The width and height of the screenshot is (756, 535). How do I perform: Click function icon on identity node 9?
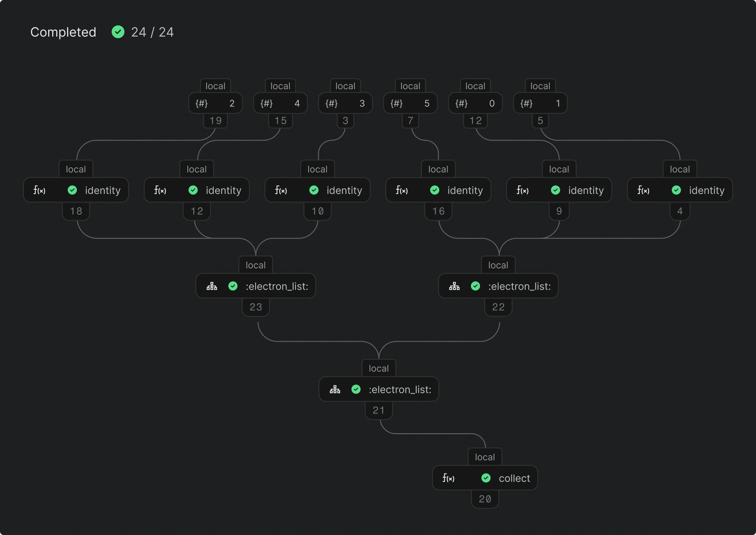pos(523,190)
